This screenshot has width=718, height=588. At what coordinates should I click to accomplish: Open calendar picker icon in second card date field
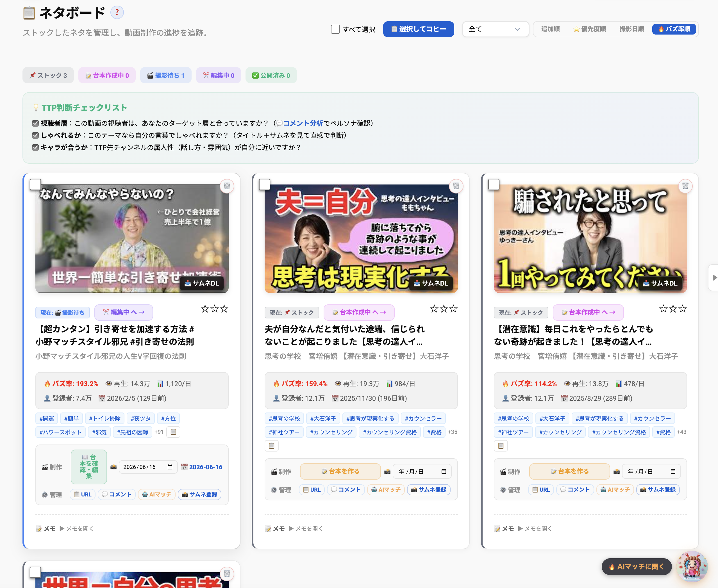point(444,471)
